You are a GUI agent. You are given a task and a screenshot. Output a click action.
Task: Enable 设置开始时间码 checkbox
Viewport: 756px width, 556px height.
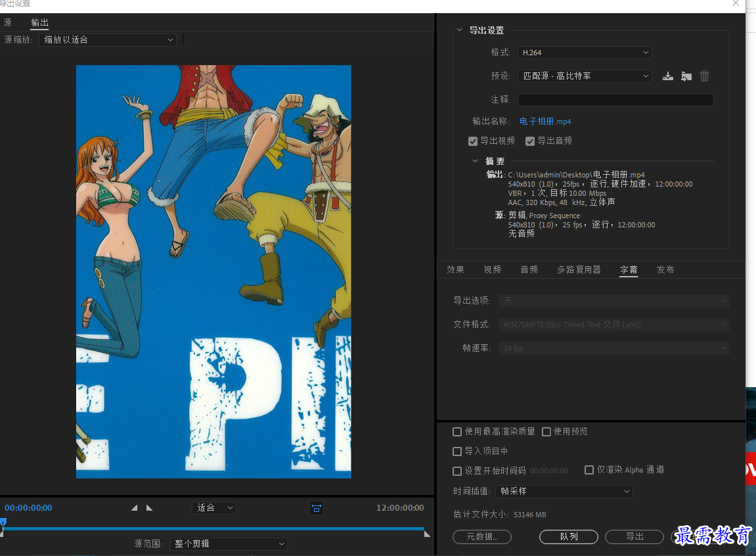point(457,471)
